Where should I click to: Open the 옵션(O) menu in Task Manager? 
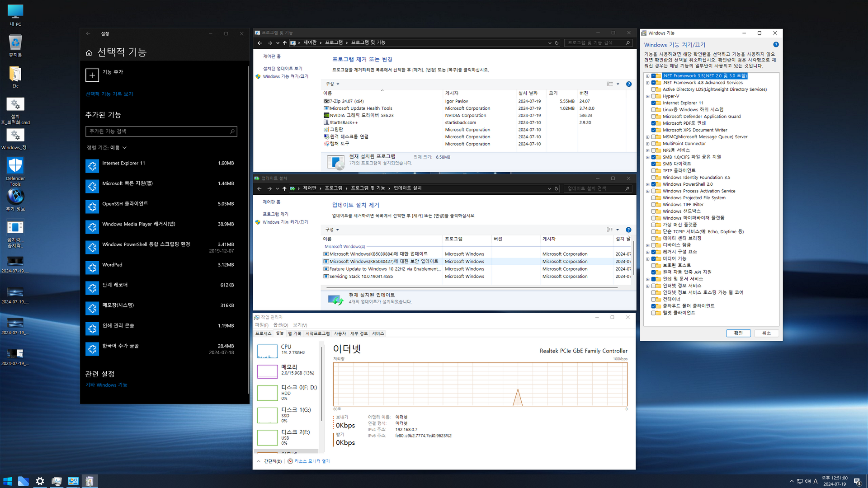pos(280,325)
